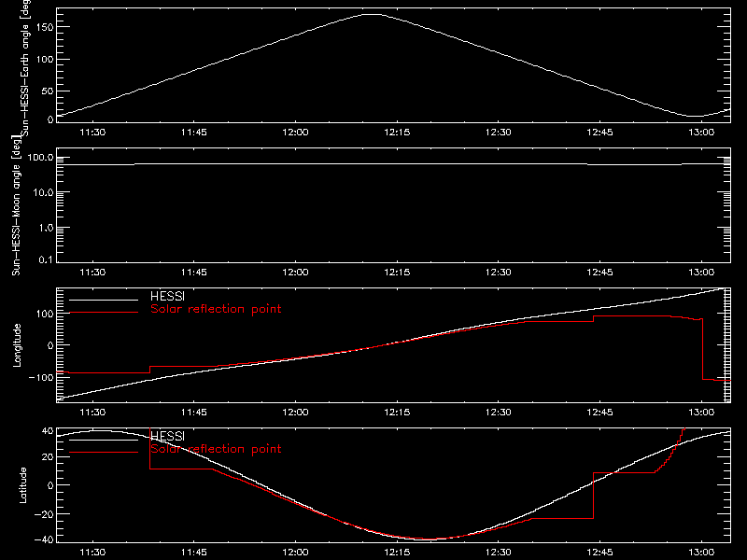This screenshot has width=747, height=560.
Task: Click 11:30 time label under Earth angle plot
Action: pos(92,133)
